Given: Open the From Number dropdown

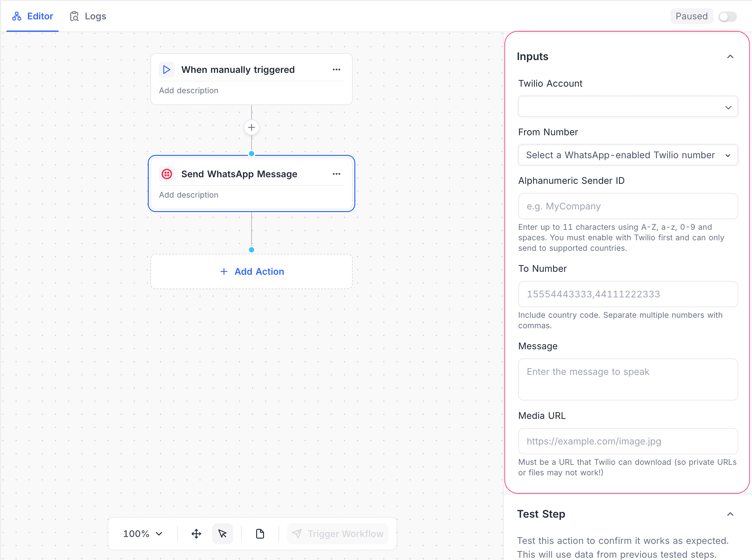Looking at the screenshot, I should point(628,155).
